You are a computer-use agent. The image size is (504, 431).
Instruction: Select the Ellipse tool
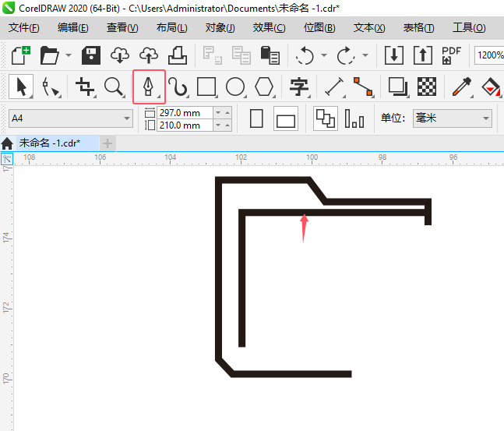tap(235, 87)
